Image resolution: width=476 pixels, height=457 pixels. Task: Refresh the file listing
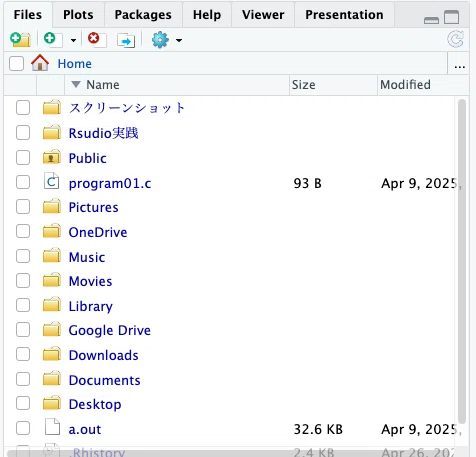pyautogui.click(x=456, y=39)
